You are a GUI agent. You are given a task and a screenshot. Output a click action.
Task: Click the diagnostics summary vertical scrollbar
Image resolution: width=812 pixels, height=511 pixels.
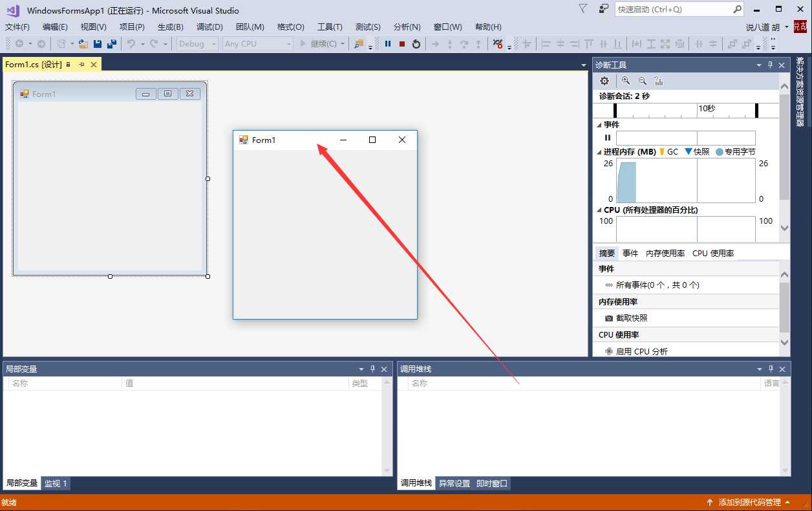point(785,308)
